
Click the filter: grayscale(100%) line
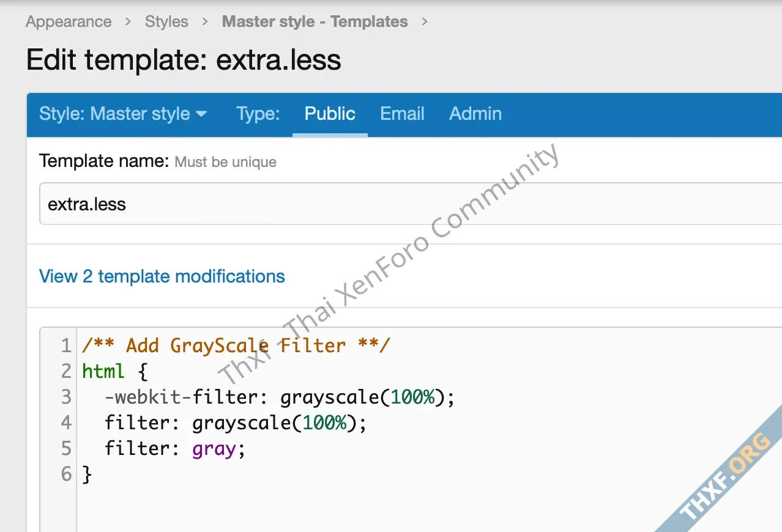click(x=235, y=423)
